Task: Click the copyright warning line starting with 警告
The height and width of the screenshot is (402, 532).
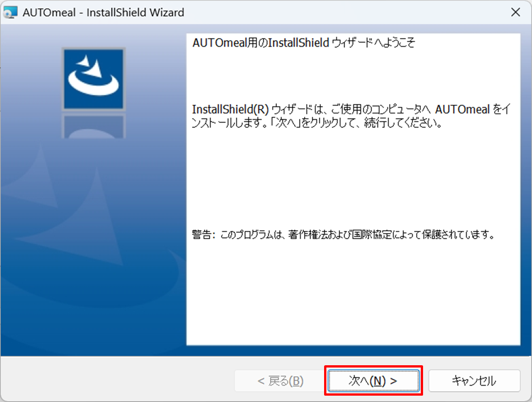Action: pyautogui.click(x=343, y=235)
